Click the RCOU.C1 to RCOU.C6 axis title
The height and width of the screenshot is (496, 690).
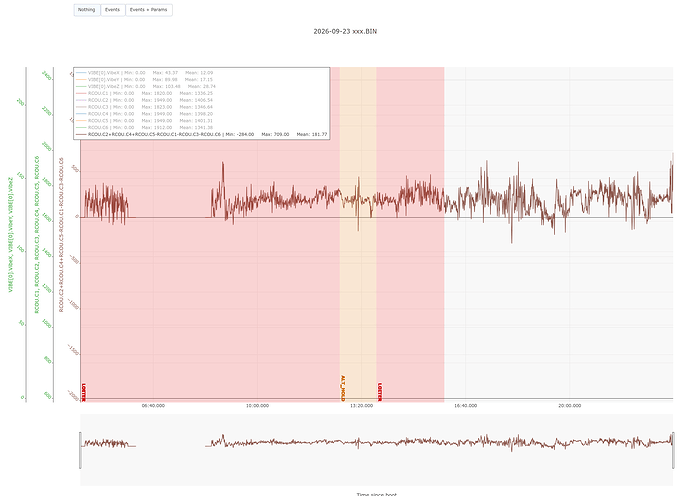[x=37, y=235]
